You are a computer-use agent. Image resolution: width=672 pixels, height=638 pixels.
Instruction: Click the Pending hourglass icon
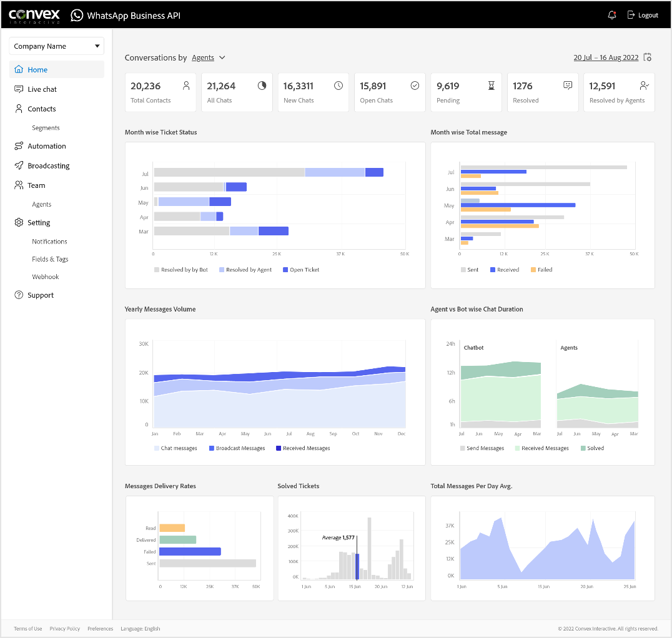491,86
